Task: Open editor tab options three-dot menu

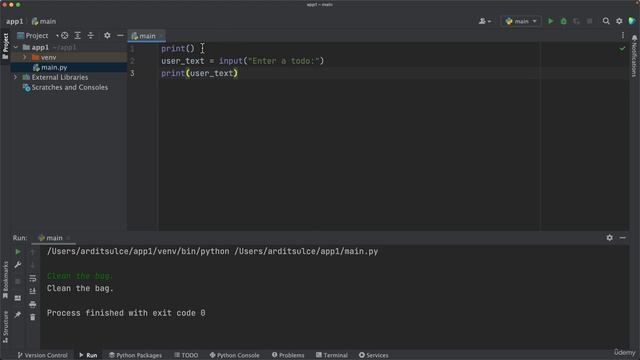Action: 623,36
